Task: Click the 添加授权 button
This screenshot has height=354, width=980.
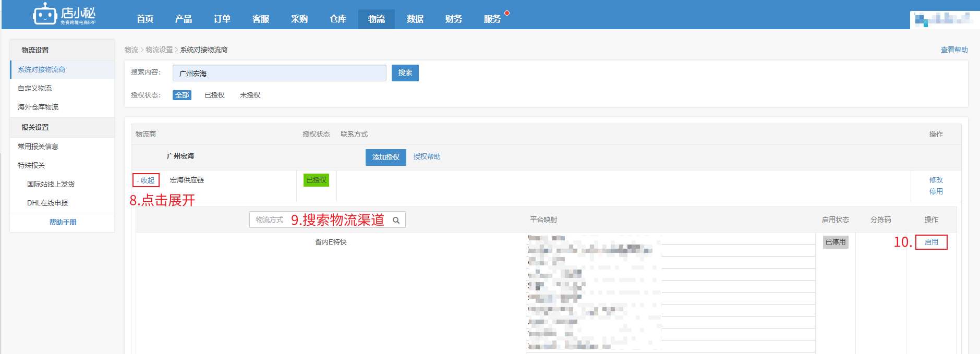Action: (x=386, y=157)
